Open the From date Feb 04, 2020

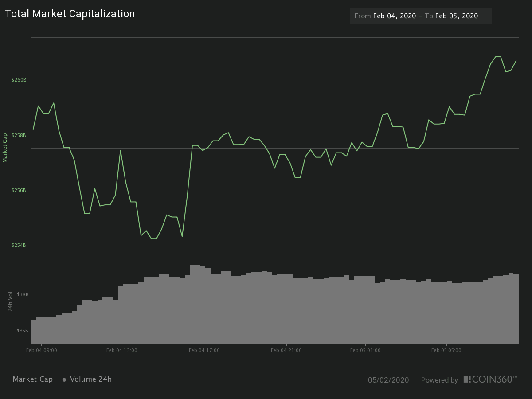[394, 16]
